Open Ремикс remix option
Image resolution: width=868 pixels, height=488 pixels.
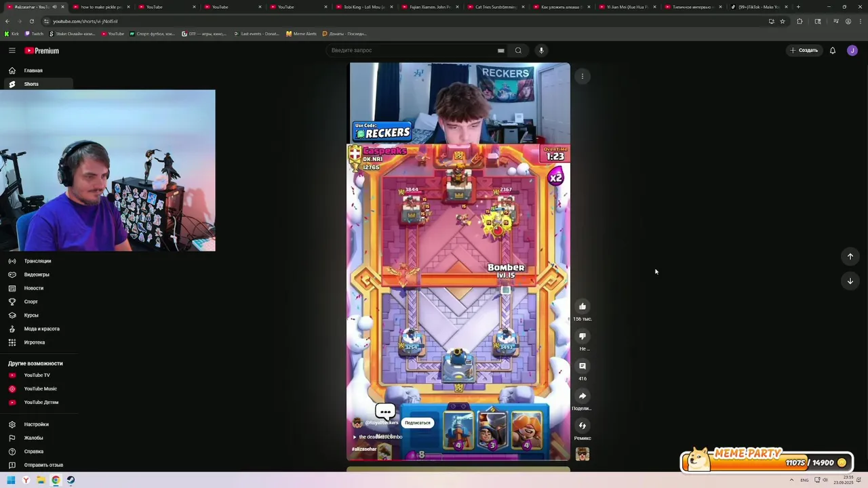click(583, 426)
